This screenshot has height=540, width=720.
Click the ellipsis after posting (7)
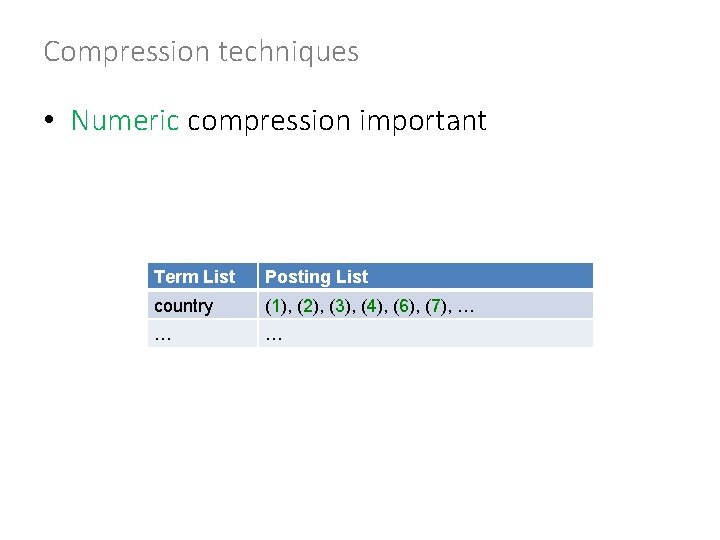[466, 311]
